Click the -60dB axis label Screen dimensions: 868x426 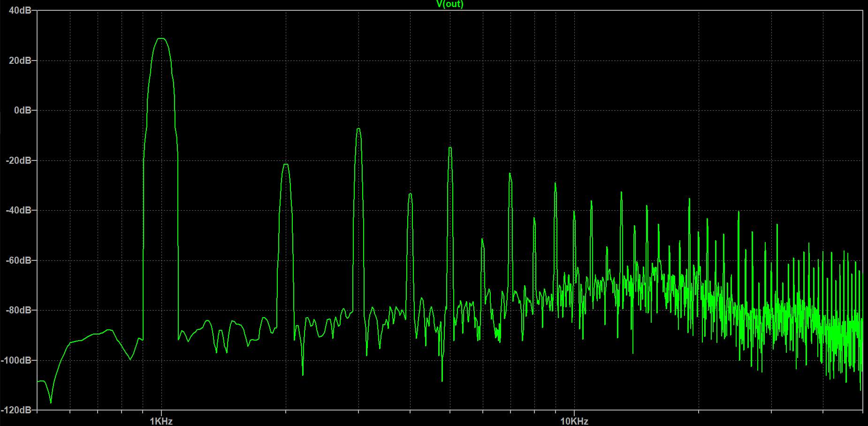tap(19, 260)
